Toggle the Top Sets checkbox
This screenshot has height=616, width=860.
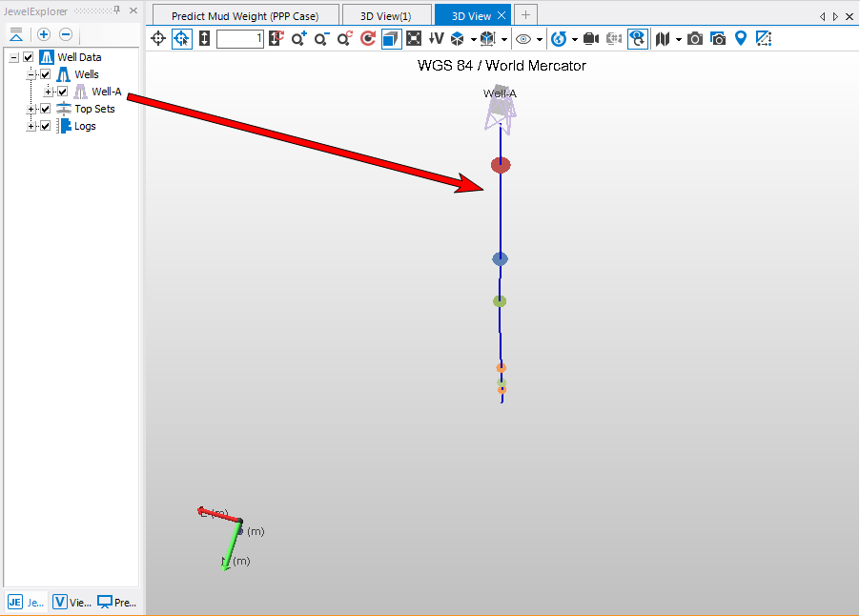45,109
